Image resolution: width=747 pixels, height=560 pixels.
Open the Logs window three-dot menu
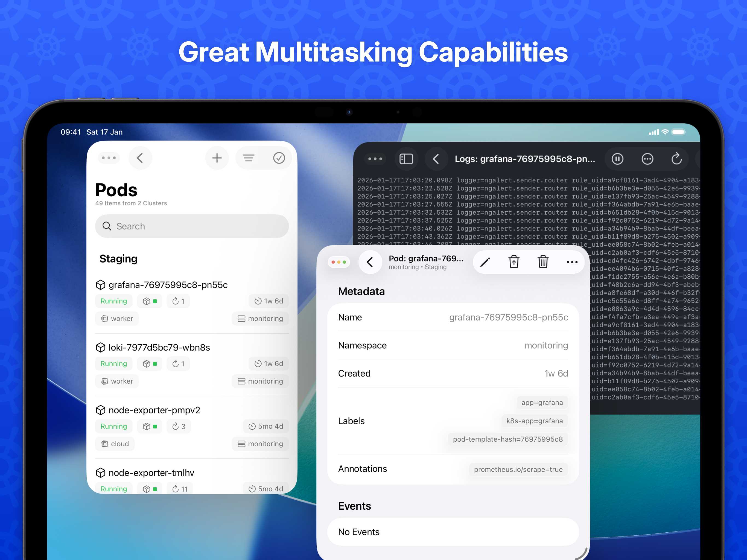click(375, 159)
